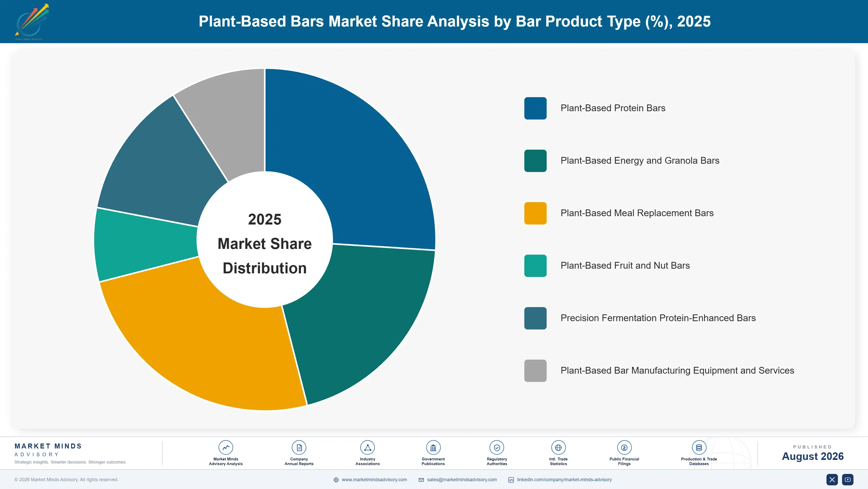Click the Fruit and Nut Bars legend swatch
The height and width of the screenshot is (489, 868).
[x=535, y=266]
